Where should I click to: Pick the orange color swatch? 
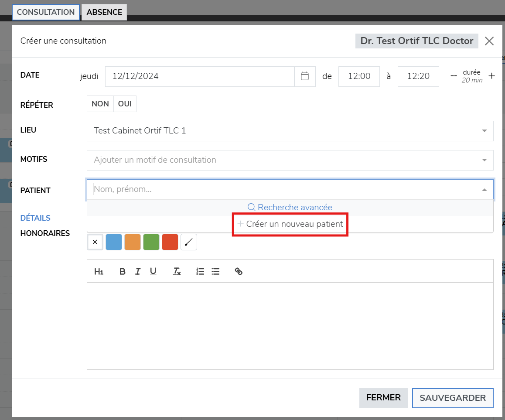pos(133,242)
